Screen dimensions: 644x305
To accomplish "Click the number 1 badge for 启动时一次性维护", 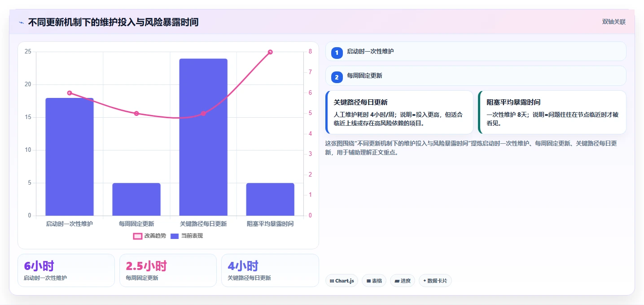I will (x=337, y=53).
